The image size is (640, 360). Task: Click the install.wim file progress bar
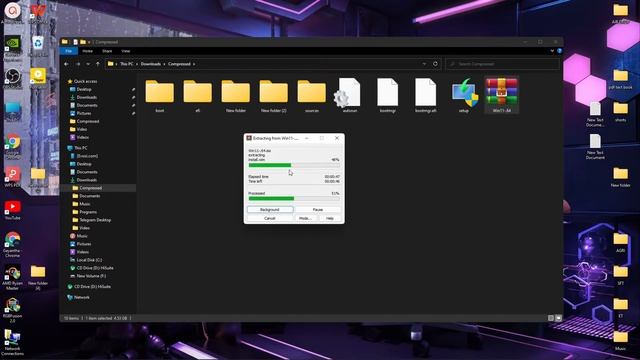[x=294, y=165]
